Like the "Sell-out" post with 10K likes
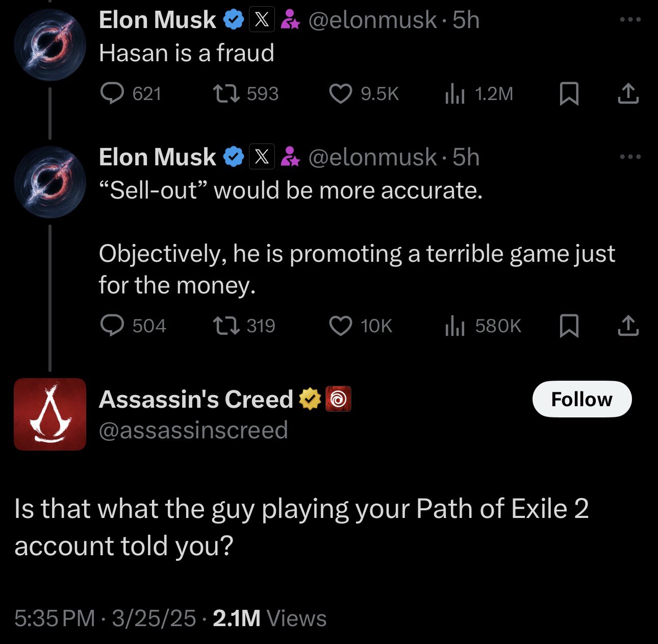This screenshot has width=658, height=644. tap(340, 326)
